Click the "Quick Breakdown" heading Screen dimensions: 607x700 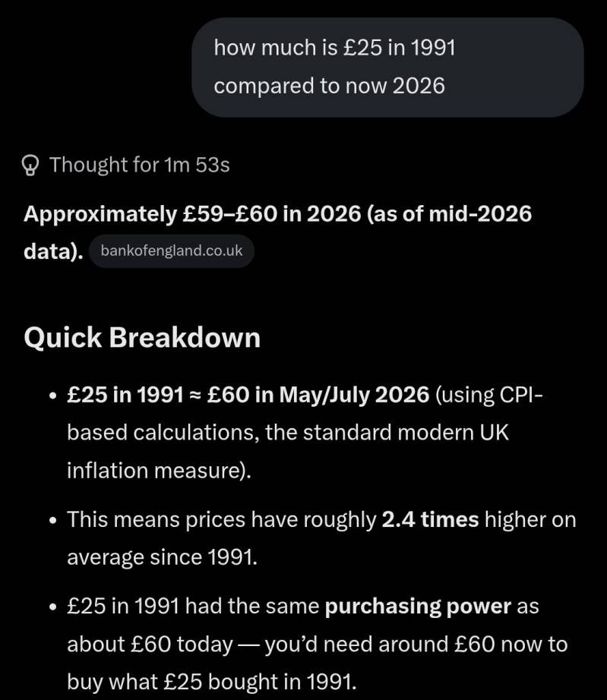pyautogui.click(x=142, y=338)
